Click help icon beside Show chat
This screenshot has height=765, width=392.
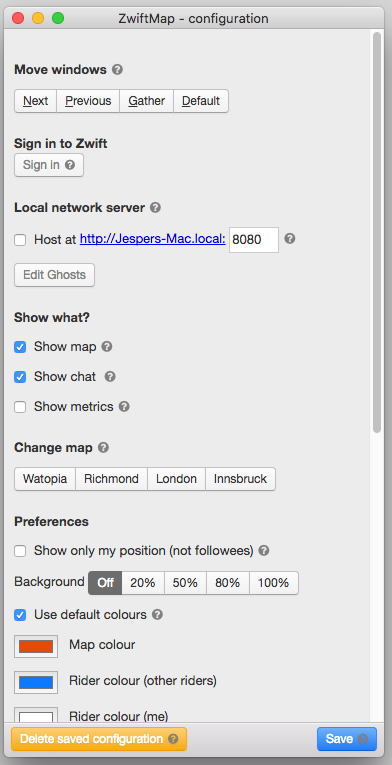pos(110,377)
